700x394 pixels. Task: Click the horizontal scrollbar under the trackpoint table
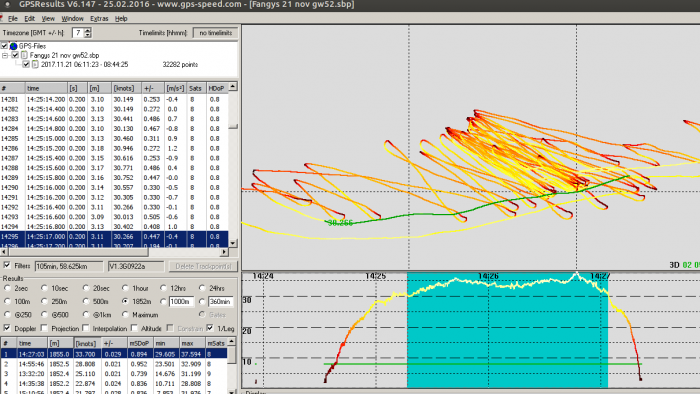[x=114, y=252]
